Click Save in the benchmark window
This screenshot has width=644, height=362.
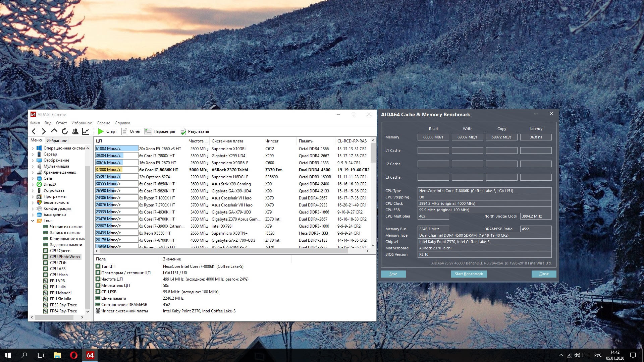point(393,274)
